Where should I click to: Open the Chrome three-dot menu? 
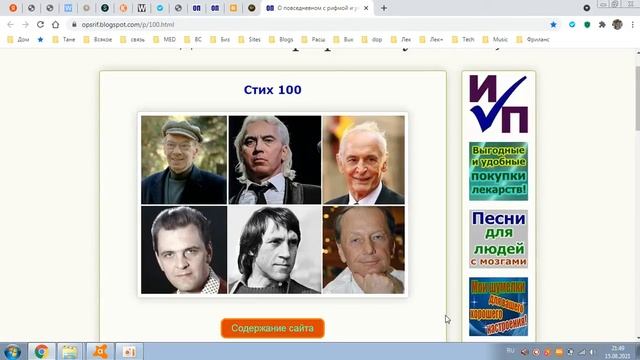pyautogui.click(x=633, y=24)
